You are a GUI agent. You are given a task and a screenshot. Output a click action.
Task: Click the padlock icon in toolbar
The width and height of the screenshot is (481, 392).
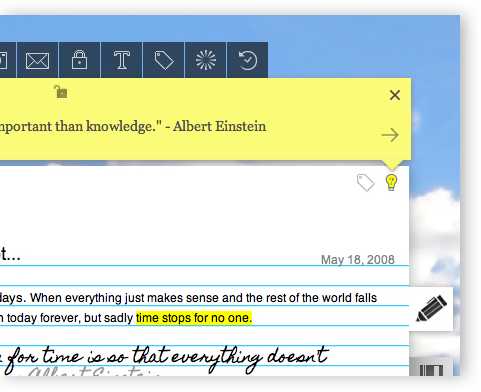pos(79,60)
